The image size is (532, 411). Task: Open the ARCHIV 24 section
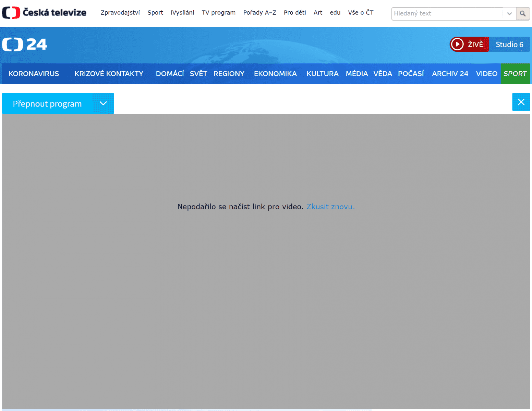[450, 74]
